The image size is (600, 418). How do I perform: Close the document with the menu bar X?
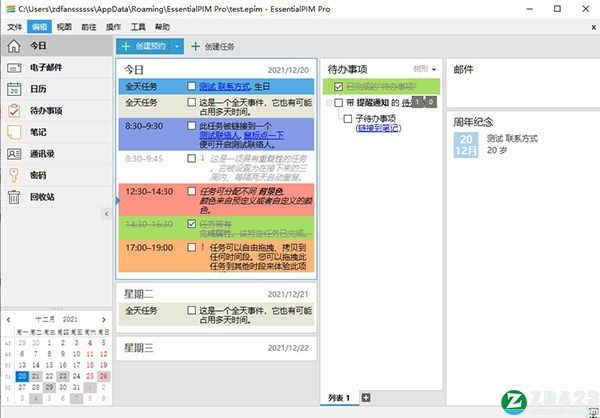[x=593, y=27]
